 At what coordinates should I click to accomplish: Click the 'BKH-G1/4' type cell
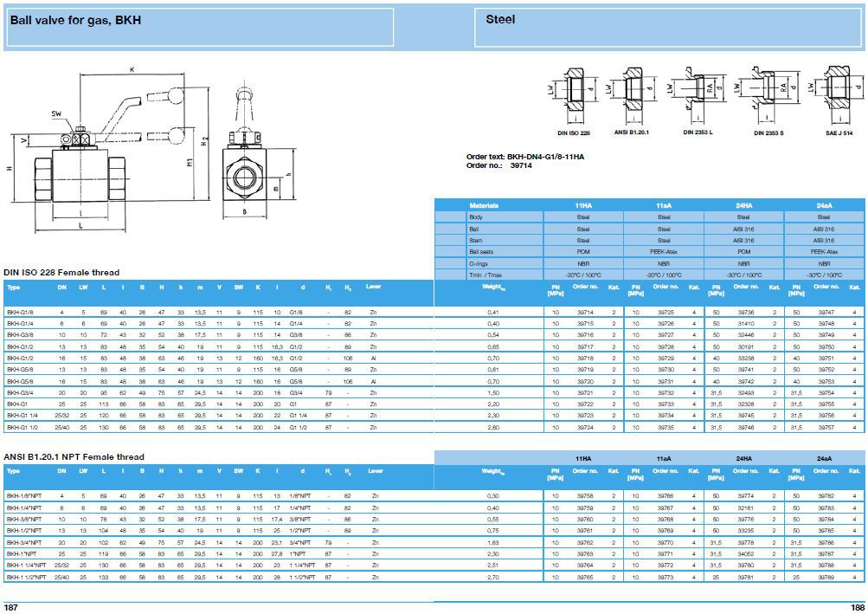coord(19,324)
